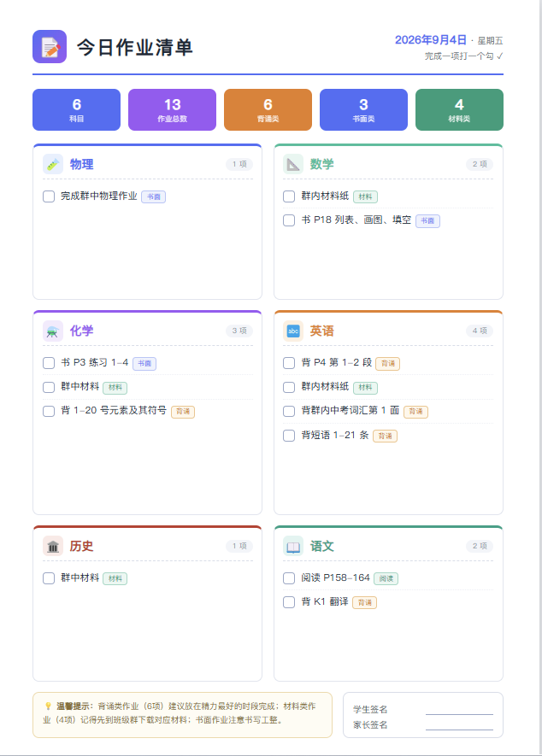The width and height of the screenshot is (542, 756).
Task: Click 材料 tag beside 数学 群内材料纸
Action: [365, 196]
